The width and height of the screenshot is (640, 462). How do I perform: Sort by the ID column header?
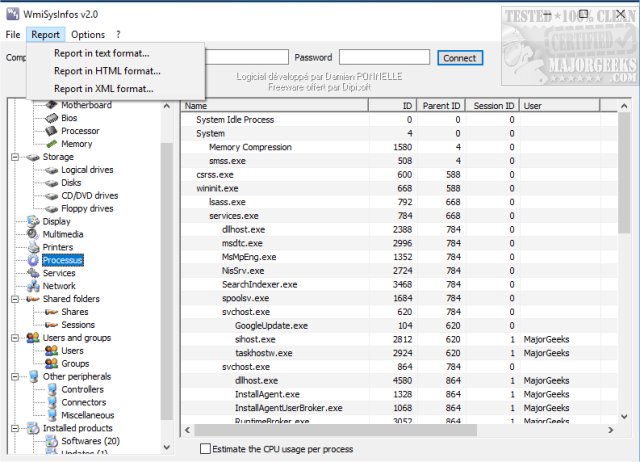pos(392,106)
